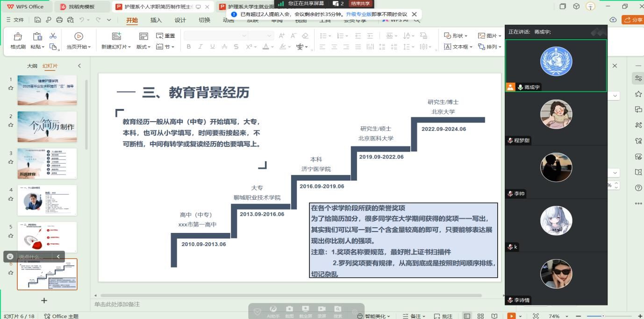The width and height of the screenshot is (644, 319).
Task: Click the WPS AI search magnifier icon
Action: click(x=417, y=20)
